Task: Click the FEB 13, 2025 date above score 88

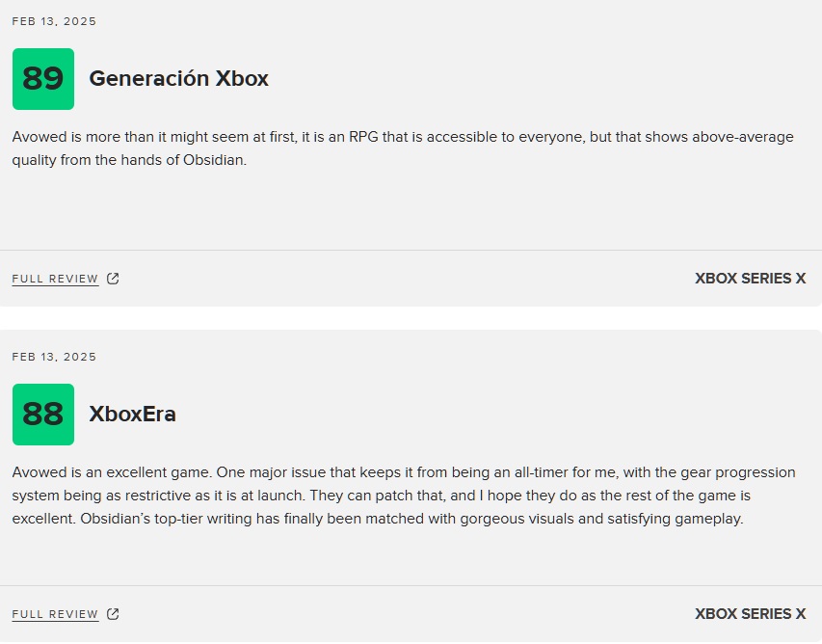Action: coord(54,357)
